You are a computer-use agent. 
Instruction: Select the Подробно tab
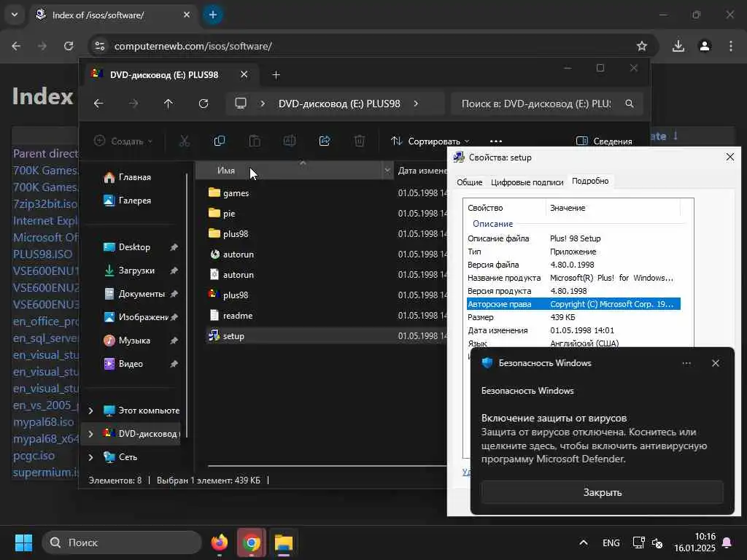tap(590, 181)
